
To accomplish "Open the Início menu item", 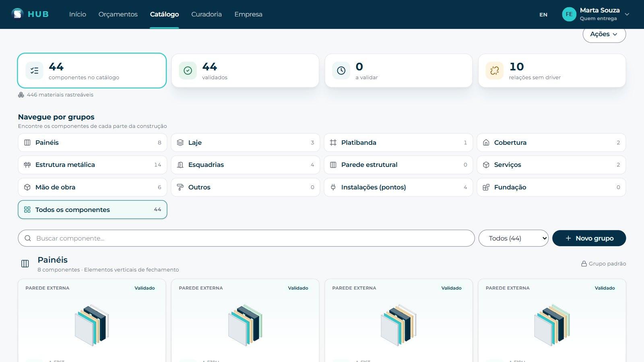I will pos(78,14).
